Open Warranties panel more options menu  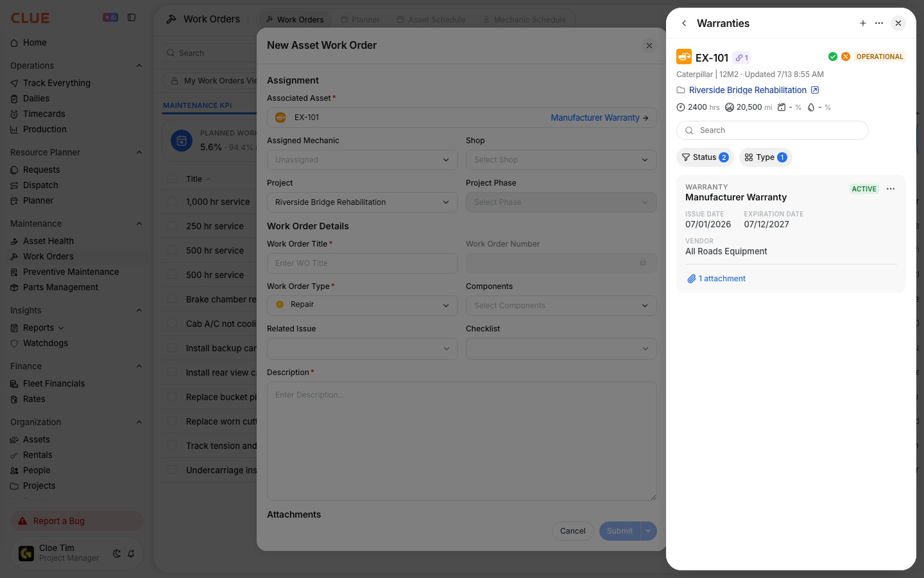tap(879, 23)
